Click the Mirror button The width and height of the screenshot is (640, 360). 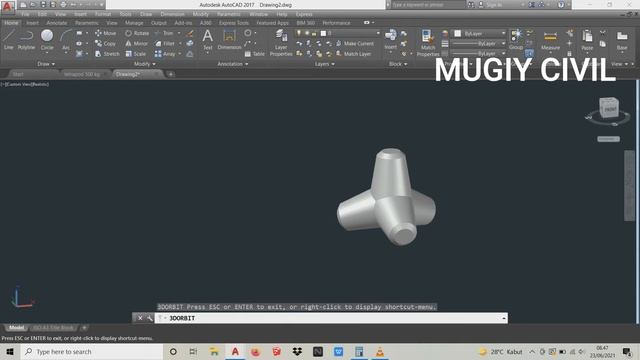(x=137, y=43)
